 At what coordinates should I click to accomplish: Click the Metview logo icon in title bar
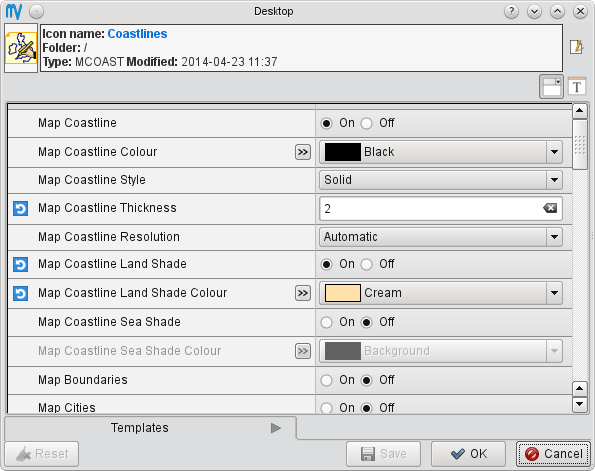click(x=14, y=12)
